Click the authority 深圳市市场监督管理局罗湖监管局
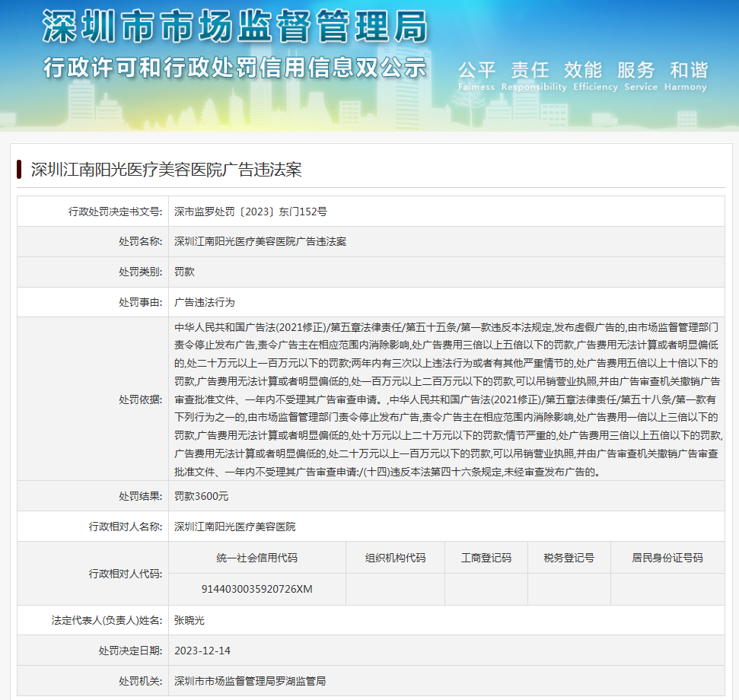 pyautogui.click(x=250, y=681)
